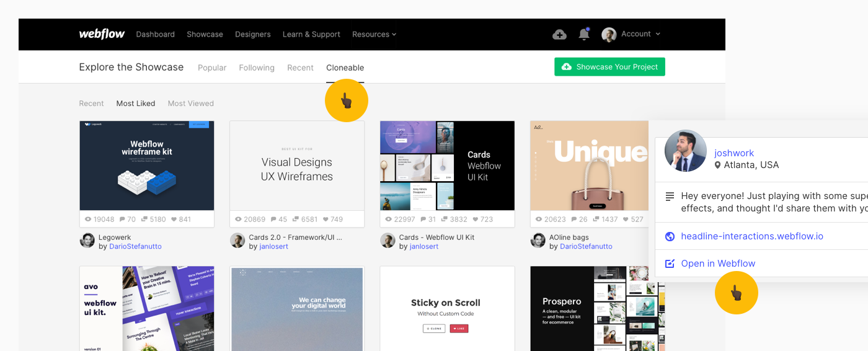The image size is (868, 351).
Task: Open the cloud upload icon in top bar
Action: point(559,35)
